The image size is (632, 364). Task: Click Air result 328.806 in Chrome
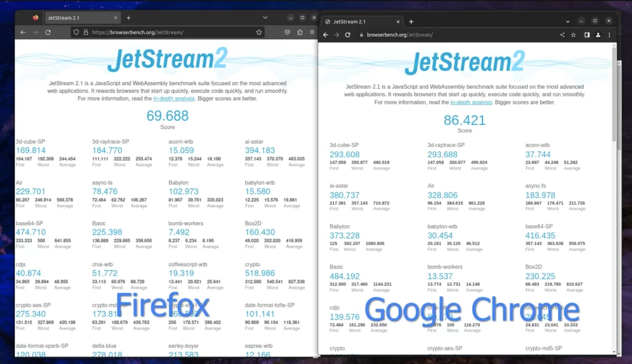(x=442, y=195)
